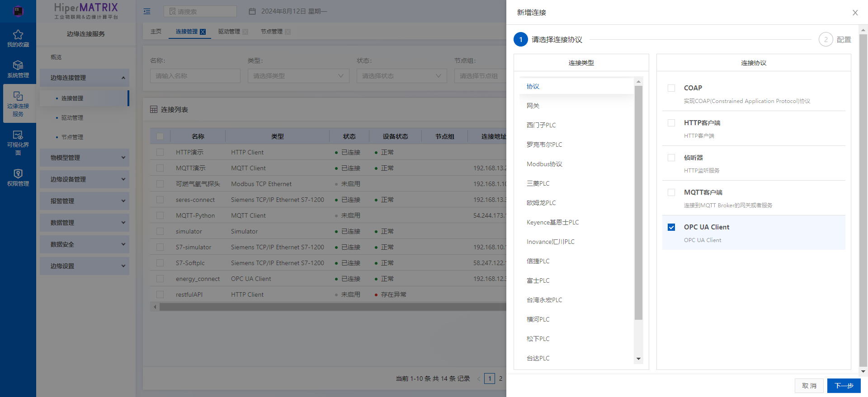Check the COAP protocol checkbox
The width and height of the screenshot is (868, 397).
671,88
